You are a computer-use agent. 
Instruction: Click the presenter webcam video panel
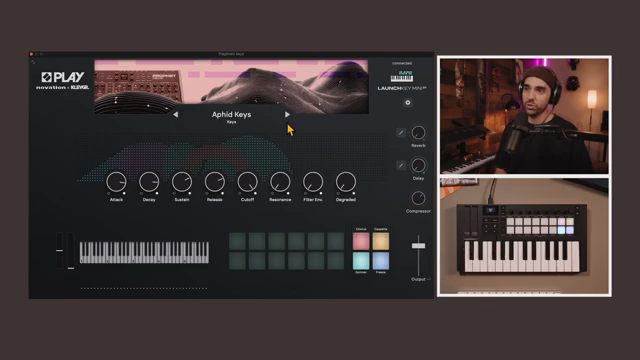tap(524, 116)
